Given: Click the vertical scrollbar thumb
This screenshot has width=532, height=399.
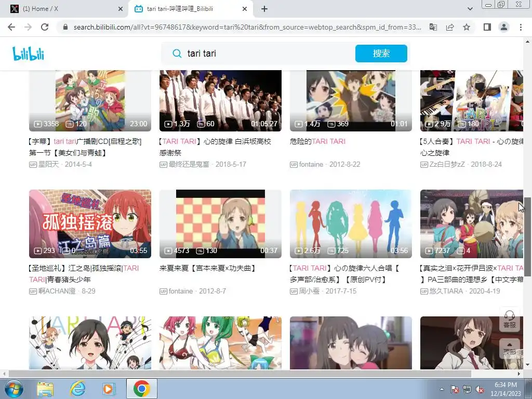Looking at the screenshot, I should coord(528,236).
